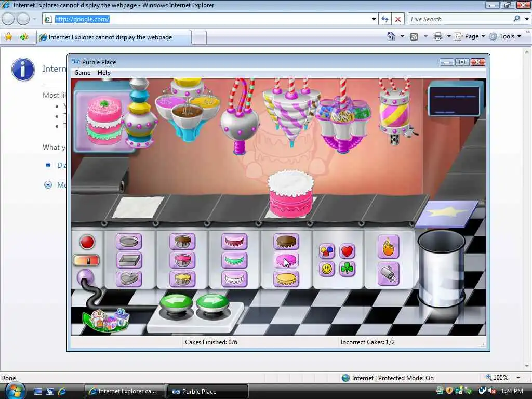The height and width of the screenshot is (399, 532).
Task: Select the heart-shaped cake pan button
Action: click(129, 279)
